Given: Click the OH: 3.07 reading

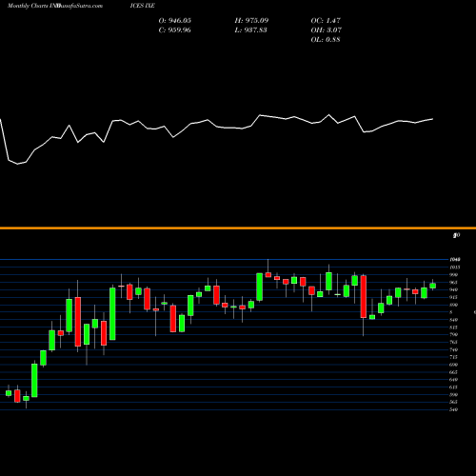Looking at the screenshot, I should pos(327,30).
